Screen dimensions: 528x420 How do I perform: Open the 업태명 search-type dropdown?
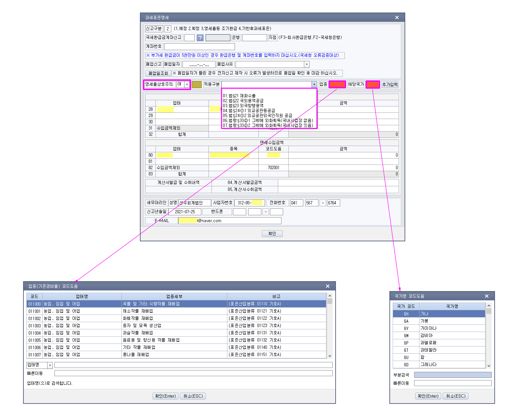tap(50, 365)
